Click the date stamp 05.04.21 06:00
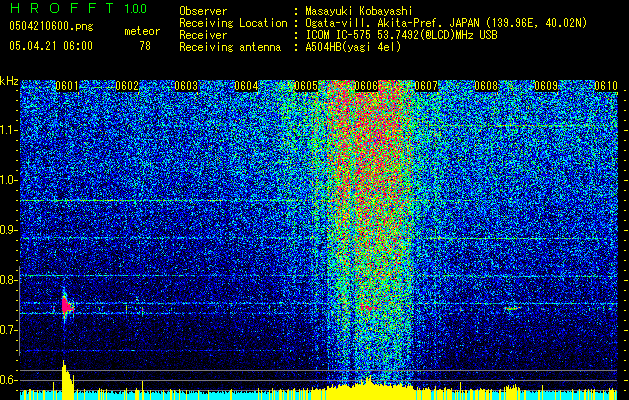Viewport: 629px width, 400px height. click(x=51, y=46)
